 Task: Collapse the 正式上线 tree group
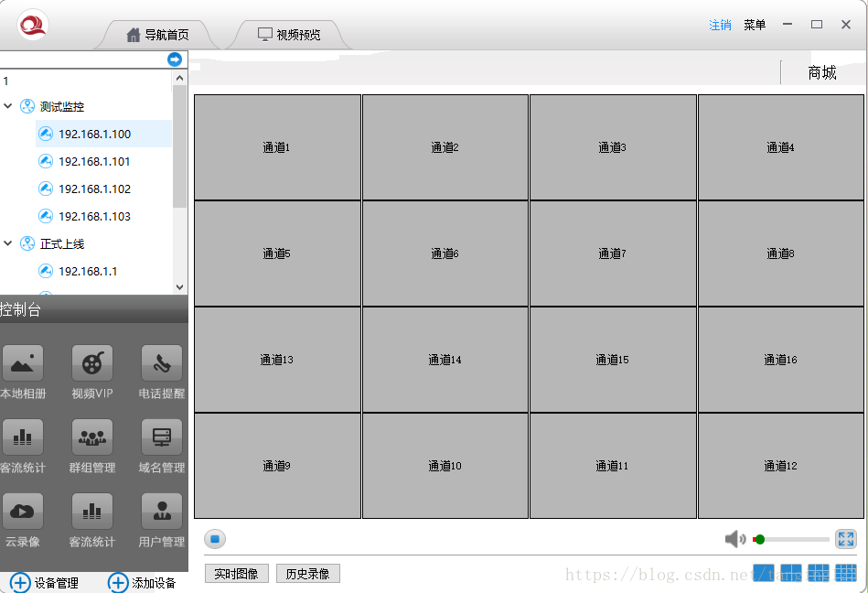coord(7,243)
